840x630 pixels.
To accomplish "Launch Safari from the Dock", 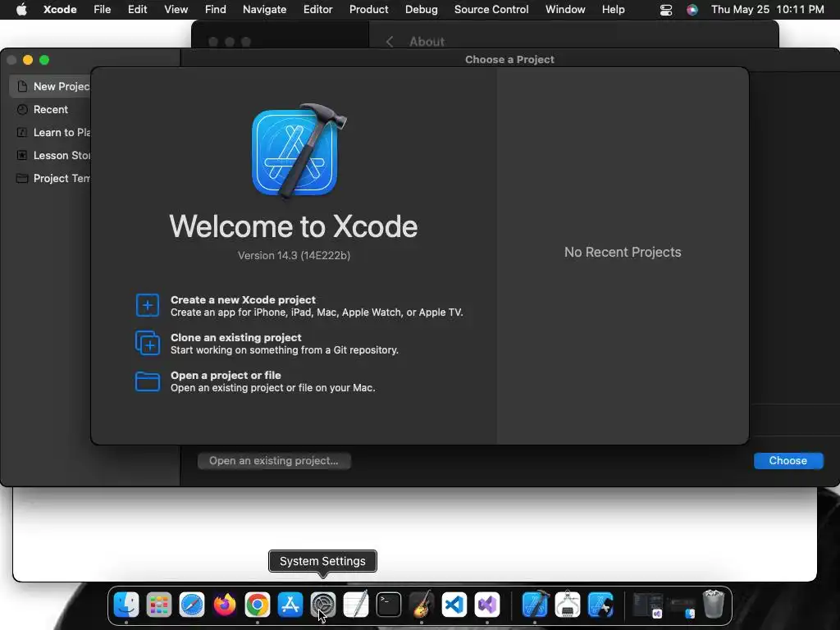I will tap(192, 605).
